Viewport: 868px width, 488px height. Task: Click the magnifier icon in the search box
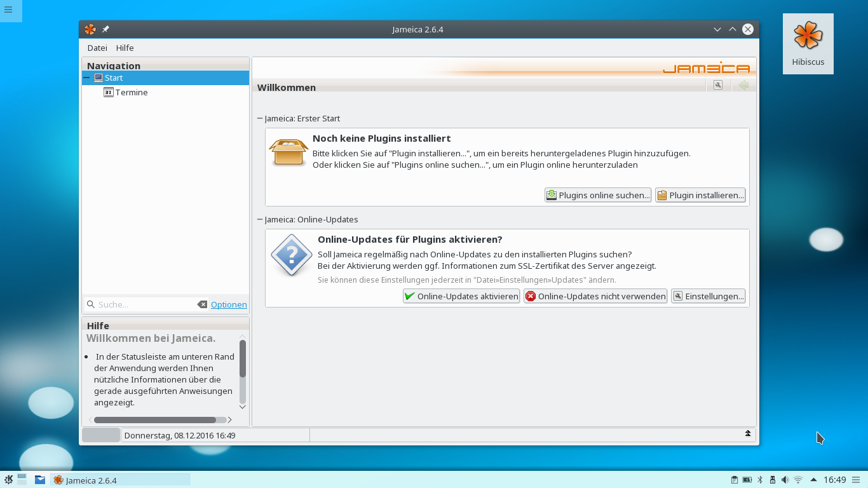point(91,304)
